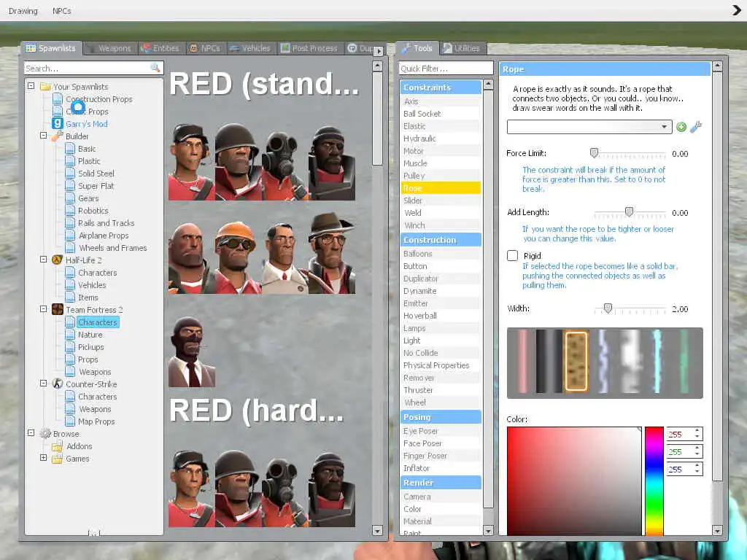Click the Browse gear icon
This screenshot has height=560, width=747.
point(45,433)
